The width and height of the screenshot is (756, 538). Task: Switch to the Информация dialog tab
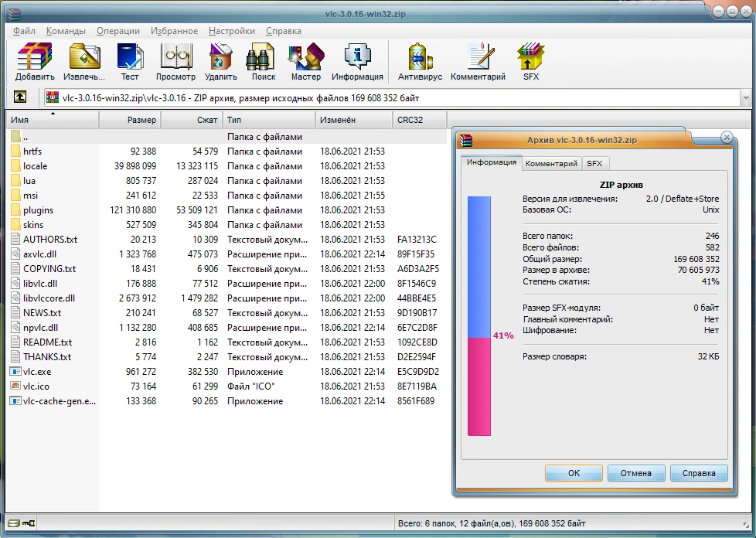(x=492, y=162)
